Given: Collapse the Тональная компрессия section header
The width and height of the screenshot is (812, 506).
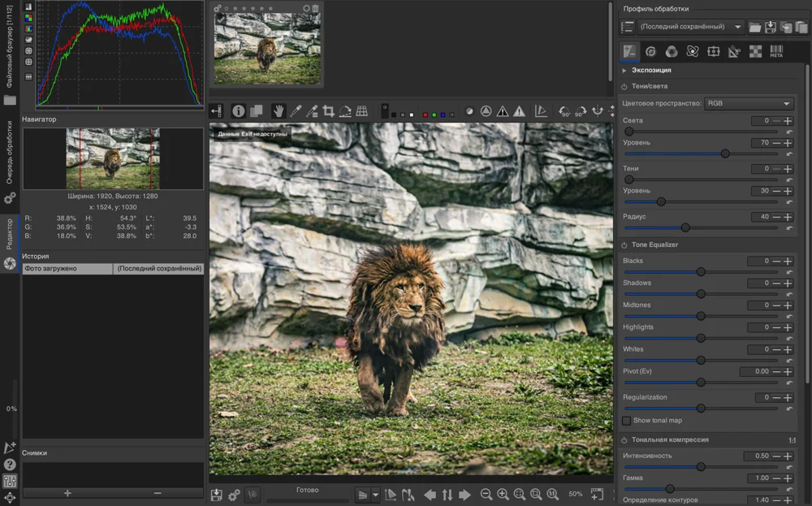Looking at the screenshot, I should pyautogui.click(x=670, y=439).
